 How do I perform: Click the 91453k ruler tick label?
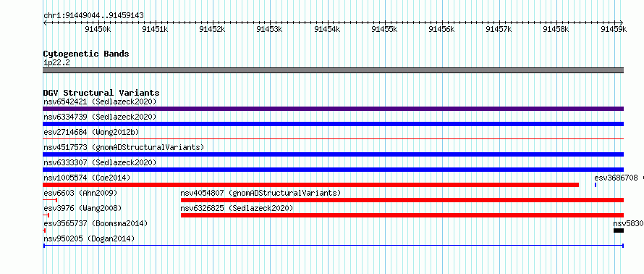tap(269, 29)
